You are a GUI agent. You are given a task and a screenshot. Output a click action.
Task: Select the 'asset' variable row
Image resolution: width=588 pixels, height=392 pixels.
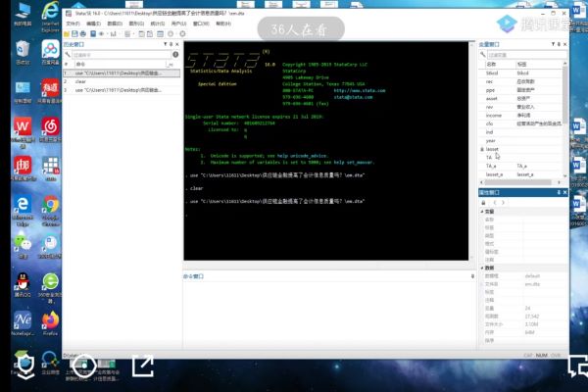coord(521,98)
